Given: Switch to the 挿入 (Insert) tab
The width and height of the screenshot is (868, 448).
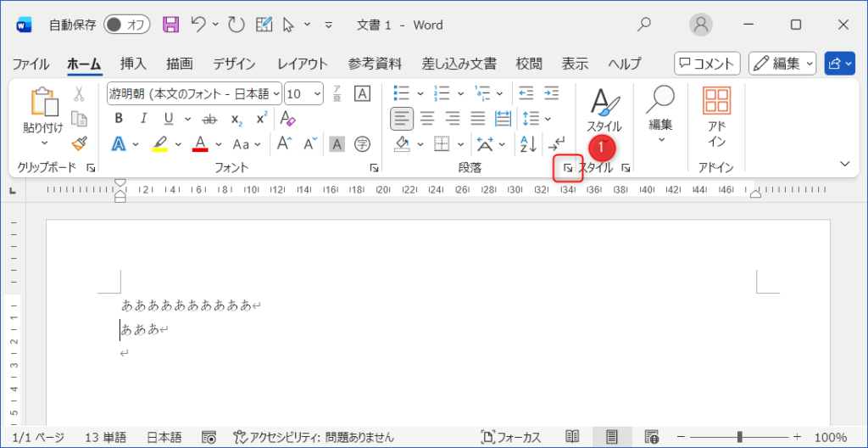Looking at the screenshot, I should click(133, 64).
